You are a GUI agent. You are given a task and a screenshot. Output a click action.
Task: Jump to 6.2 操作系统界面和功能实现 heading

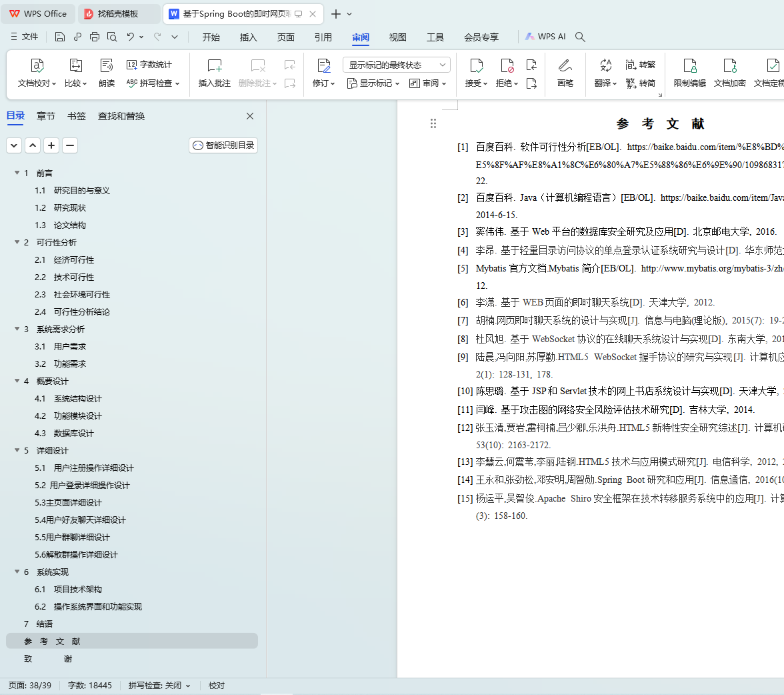89,606
